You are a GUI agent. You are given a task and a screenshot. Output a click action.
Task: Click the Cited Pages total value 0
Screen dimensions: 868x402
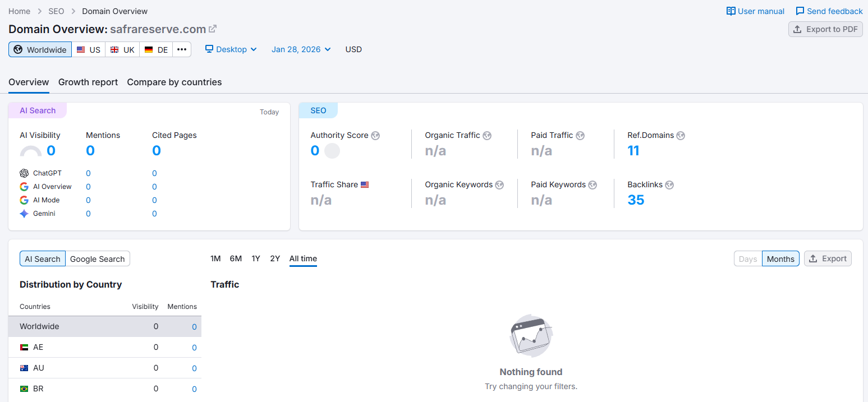point(157,151)
